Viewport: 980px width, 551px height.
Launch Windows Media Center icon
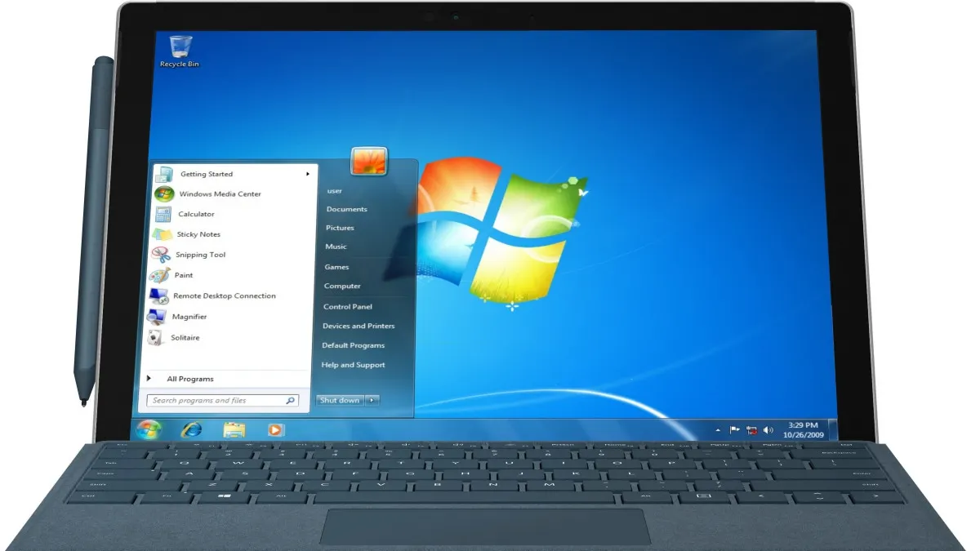click(164, 194)
